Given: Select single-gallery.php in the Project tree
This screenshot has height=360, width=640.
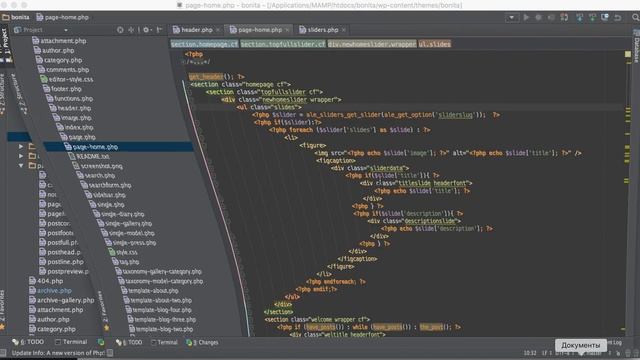Looking at the screenshot, I should click(x=124, y=224).
